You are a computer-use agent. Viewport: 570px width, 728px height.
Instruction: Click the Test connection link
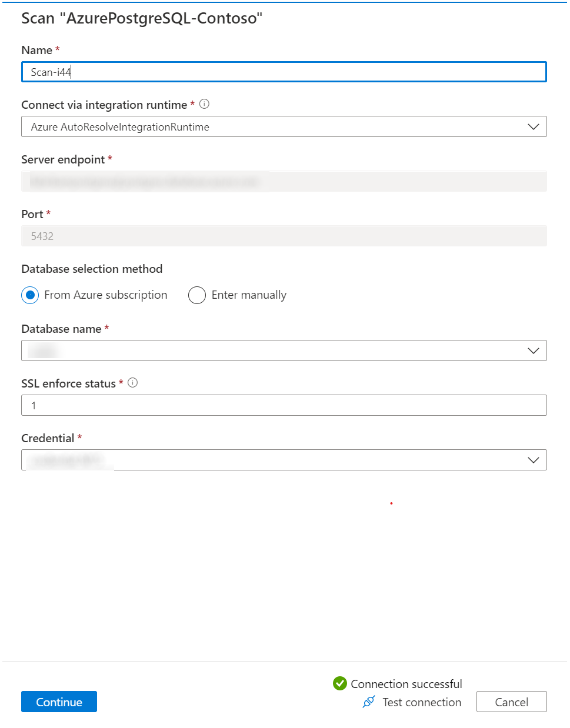click(x=421, y=702)
